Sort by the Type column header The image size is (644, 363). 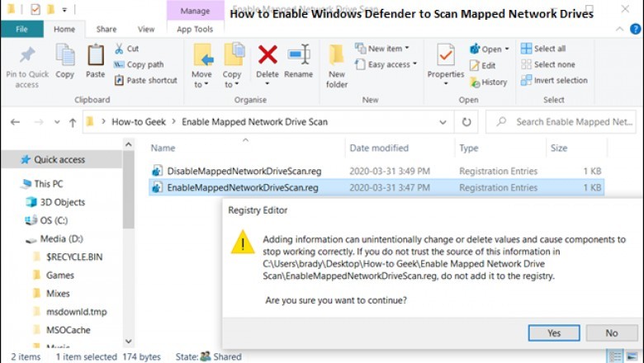click(469, 148)
